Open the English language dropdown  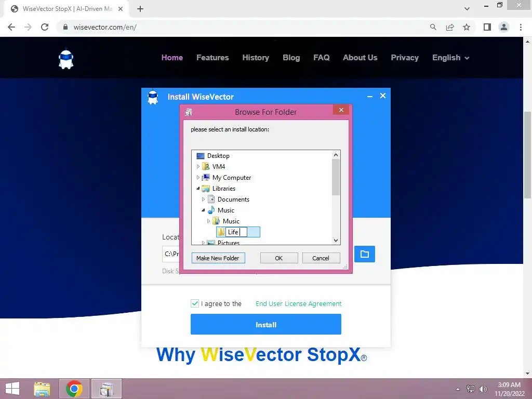pos(450,58)
